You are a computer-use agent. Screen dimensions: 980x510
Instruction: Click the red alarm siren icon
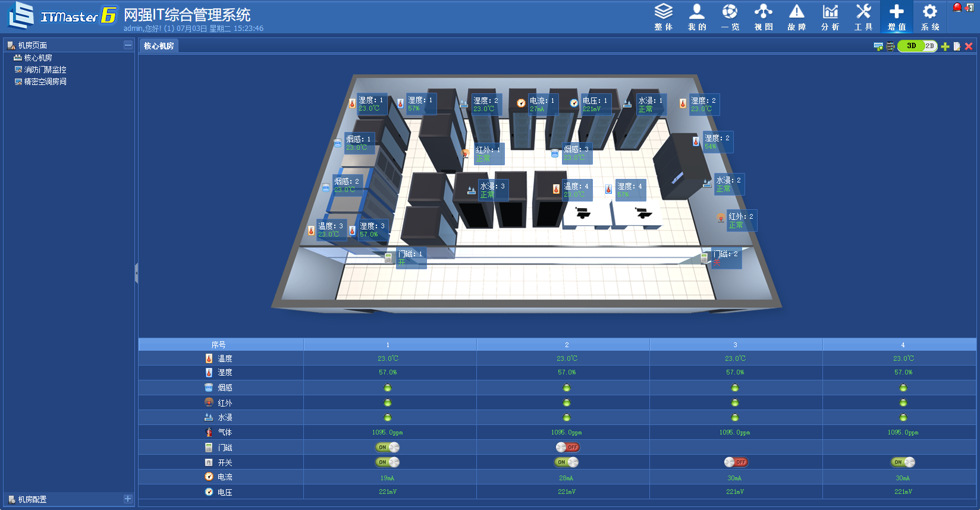957,7
